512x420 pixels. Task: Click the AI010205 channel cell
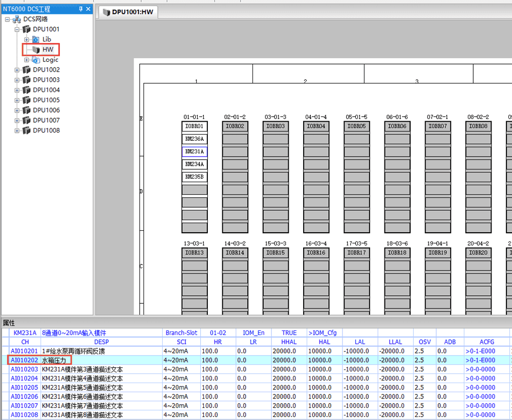[x=25, y=388]
